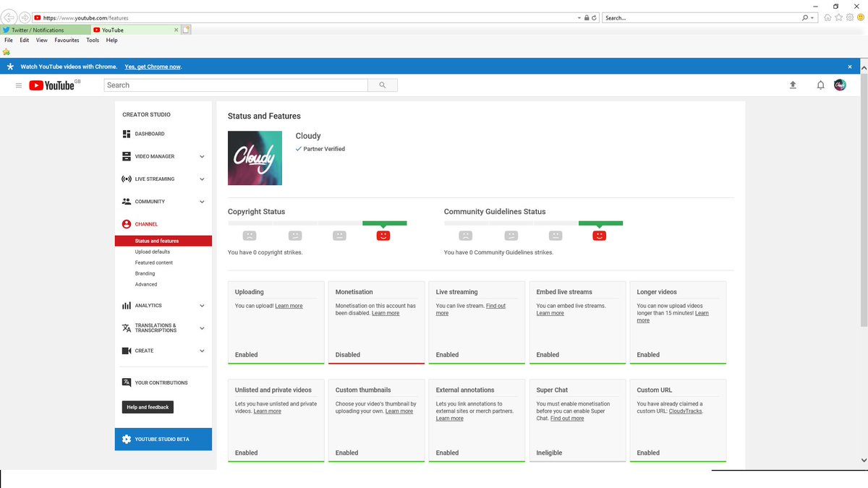868x488 pixels.
Task: Click the red smiley under Copyright Status
Action: point(383,236)
